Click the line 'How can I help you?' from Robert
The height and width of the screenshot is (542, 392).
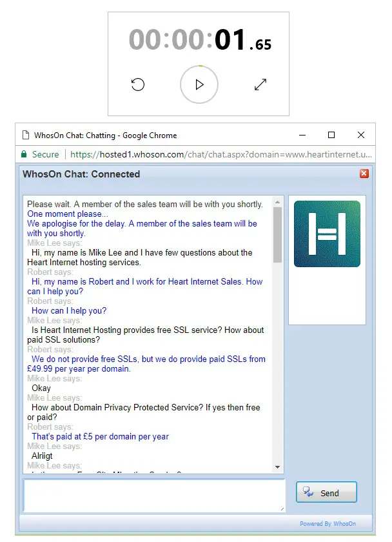tap(69, 311)
